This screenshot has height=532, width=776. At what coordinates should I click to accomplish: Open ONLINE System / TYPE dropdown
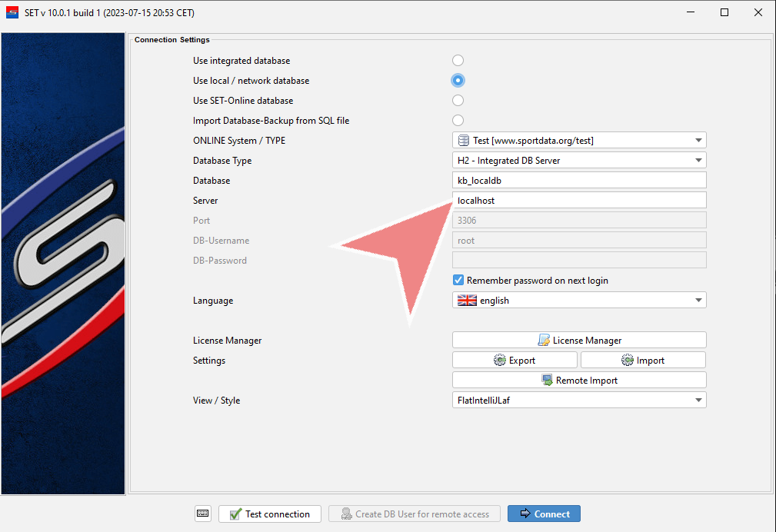(578, 141)
